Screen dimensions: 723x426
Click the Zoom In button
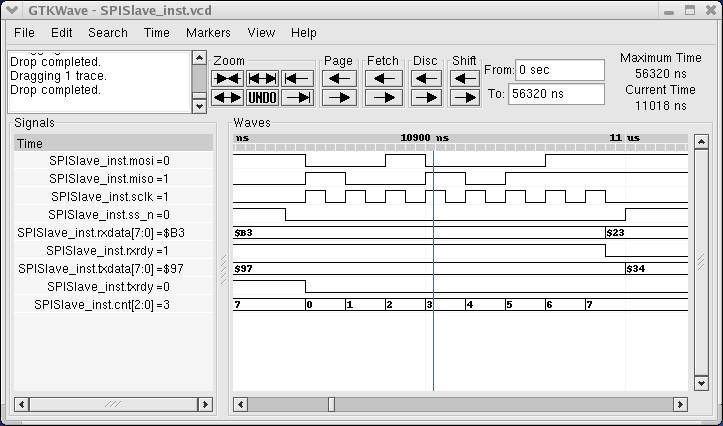pyautogui.click(x=228, y=78)
